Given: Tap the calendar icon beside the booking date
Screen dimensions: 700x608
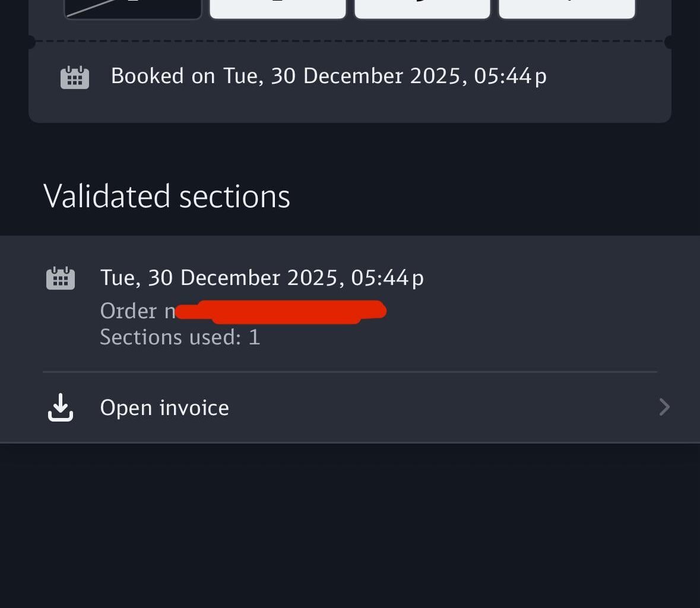Looking at the screenshot, I should 74,76.
